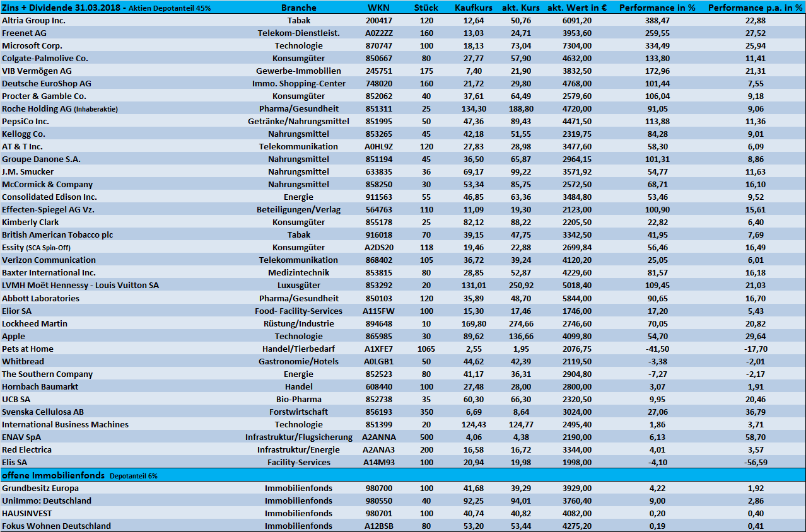
Task: Select Pets at Home cell
Action: pyautogui.click(x=28, y=349)
